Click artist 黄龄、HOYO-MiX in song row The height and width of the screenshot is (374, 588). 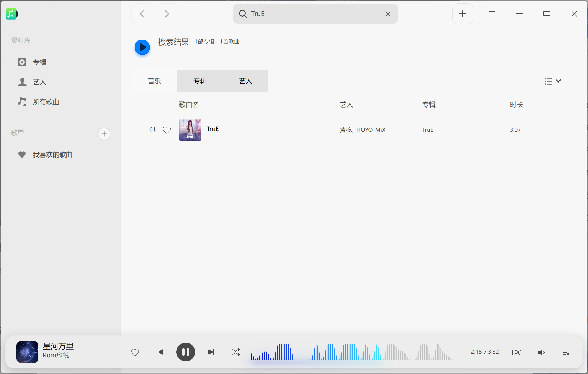pos(363,130)
